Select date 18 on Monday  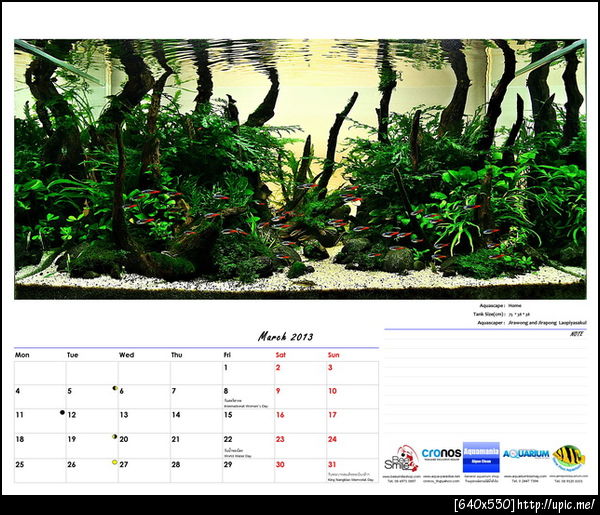click(x=20, y=439)
